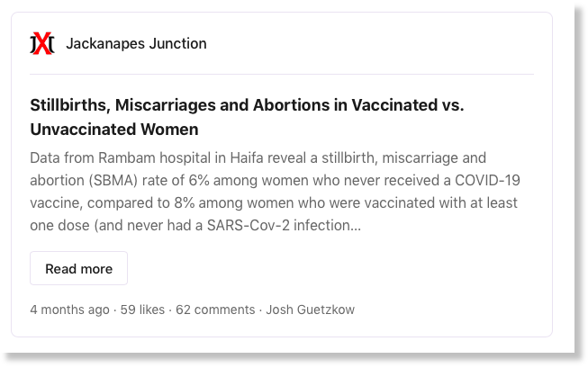The height and width of the screenshot is (368, 588).
Task: Click the Read more button
Action: coord(78,268)
